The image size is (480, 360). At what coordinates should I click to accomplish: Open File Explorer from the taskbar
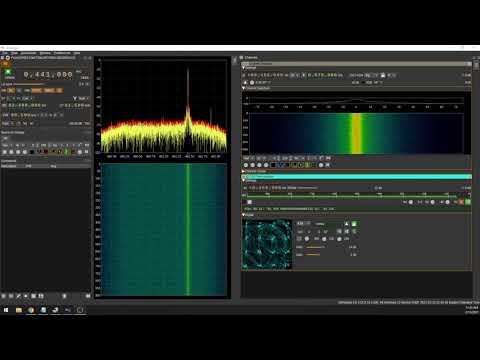click(x=19, y=310)
